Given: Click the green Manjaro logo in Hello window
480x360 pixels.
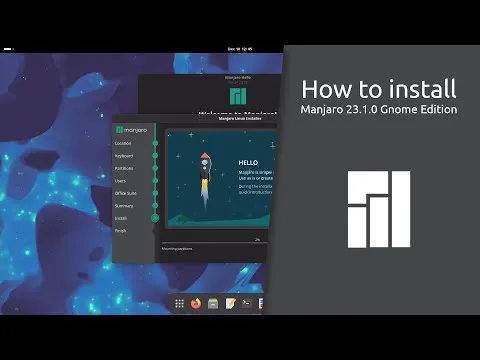Looking at the screenshot, I should coord(238,96).
